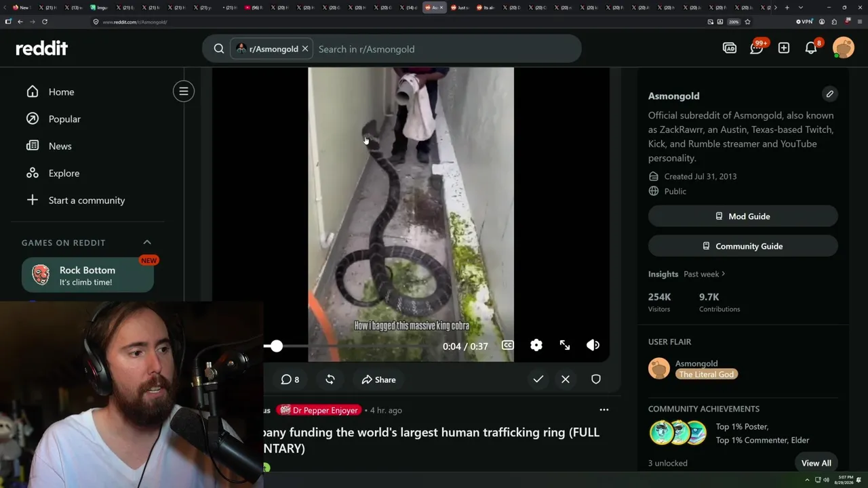This screenshot has width=868, height=488.
Task: Edit the Asmongold community description
Action: click(x=829, y=94)
